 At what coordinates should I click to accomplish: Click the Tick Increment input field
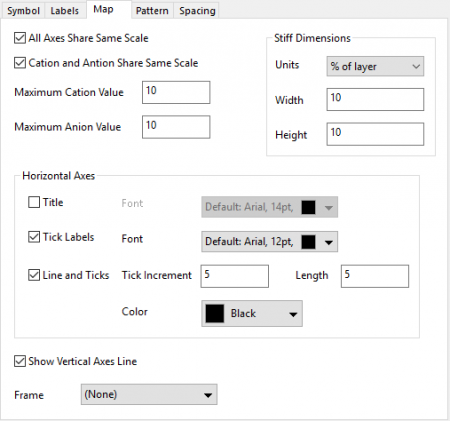click(235, 276)
